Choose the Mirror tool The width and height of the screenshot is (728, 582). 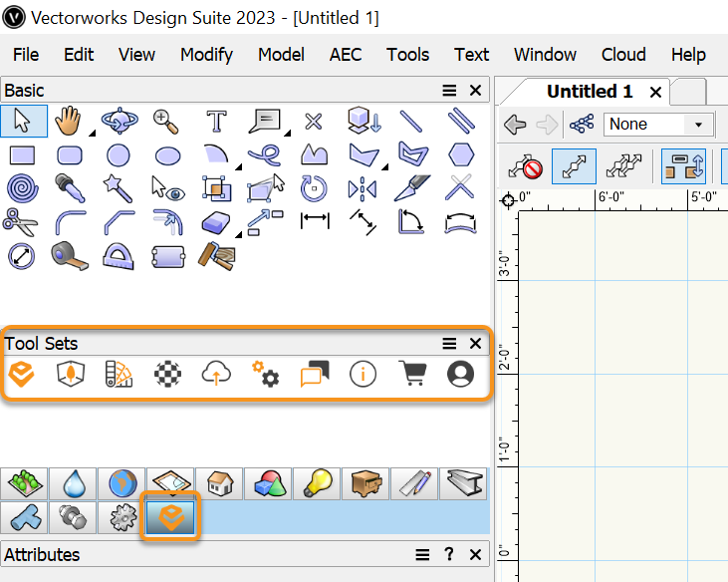pos(363,189)
